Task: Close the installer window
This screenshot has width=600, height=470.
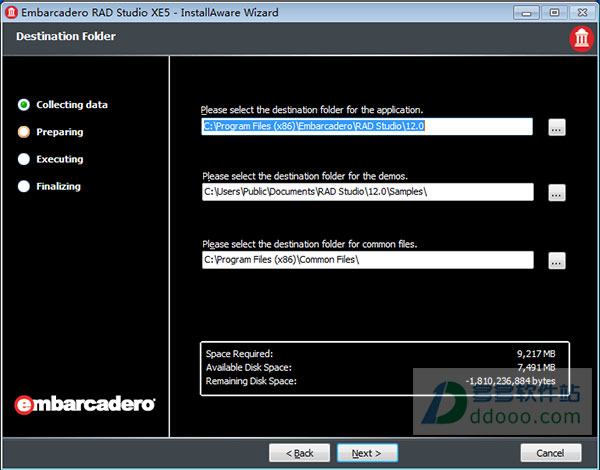Action: pyautogui.click(x=583, y=13)
